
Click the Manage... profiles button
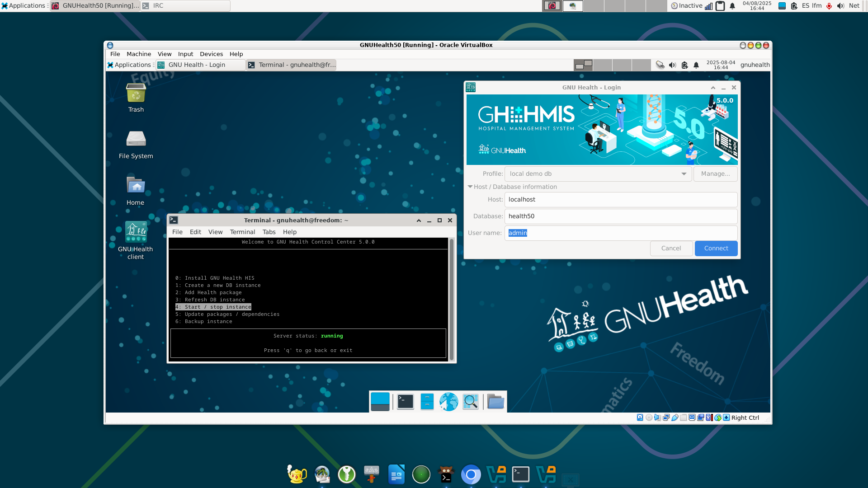pyautogui.click(x=715, y=174)
